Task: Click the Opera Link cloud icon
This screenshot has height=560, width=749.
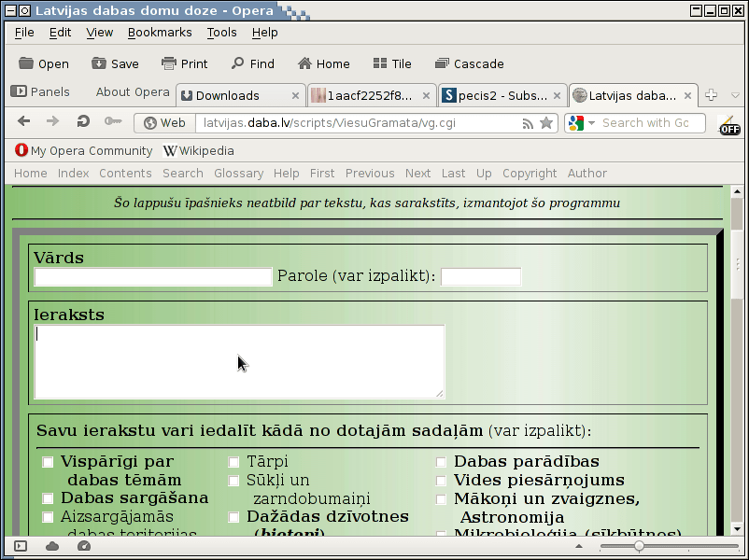Action: 52,546
